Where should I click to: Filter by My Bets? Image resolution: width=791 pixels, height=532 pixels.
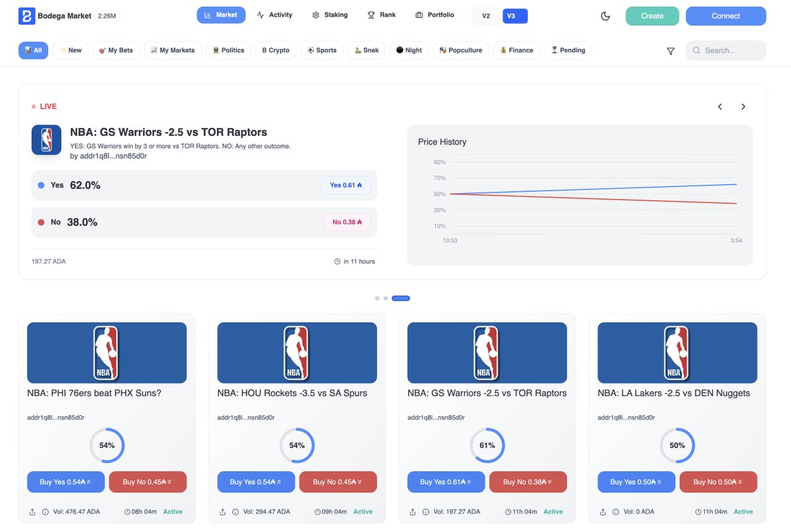116,50
